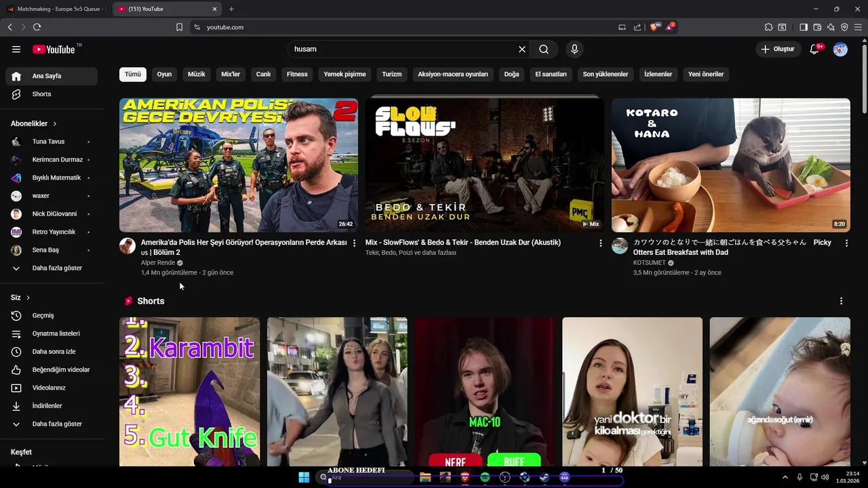Viewport: 868px width, 488px height.
Task: Expand Abonelikler section chevron
Action: pyautogui.click(x=54, y=124)
